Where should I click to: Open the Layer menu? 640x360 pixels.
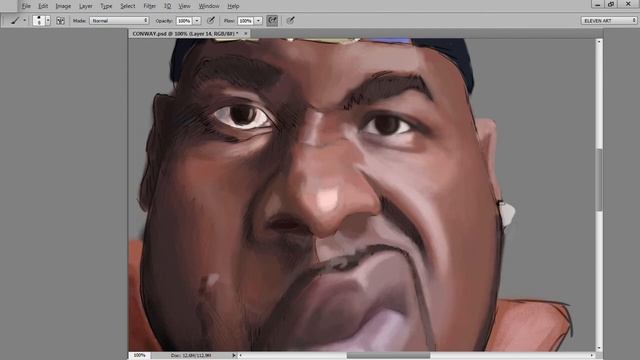86,6
